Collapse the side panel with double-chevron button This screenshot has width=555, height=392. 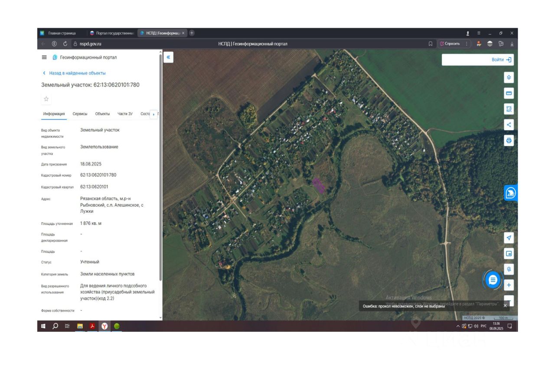[168, 57]
